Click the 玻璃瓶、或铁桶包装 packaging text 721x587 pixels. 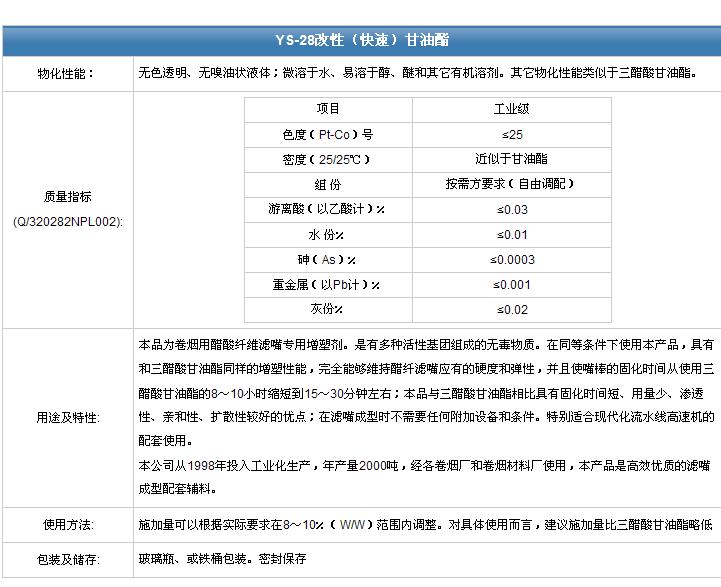(x=222, y=559)
